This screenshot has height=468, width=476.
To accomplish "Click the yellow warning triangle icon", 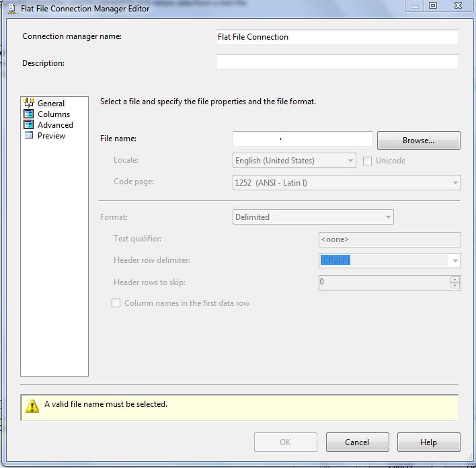I will [x=32, y=405].
